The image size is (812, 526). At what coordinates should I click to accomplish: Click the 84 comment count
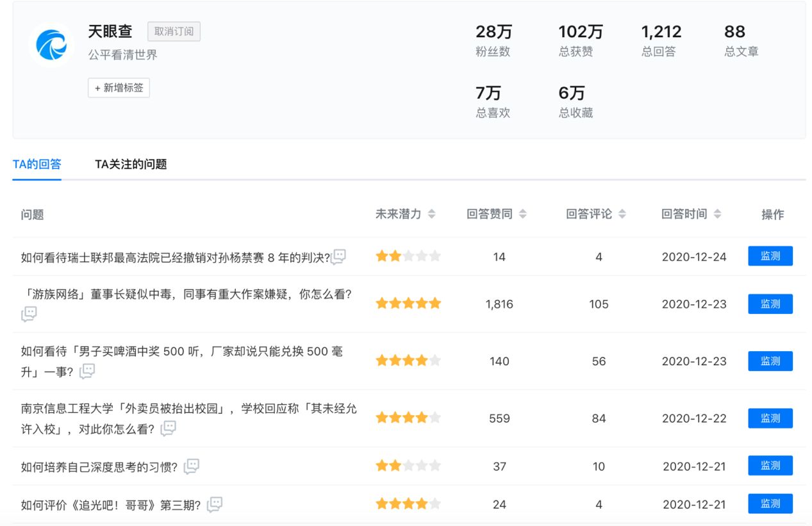(599, 418)
